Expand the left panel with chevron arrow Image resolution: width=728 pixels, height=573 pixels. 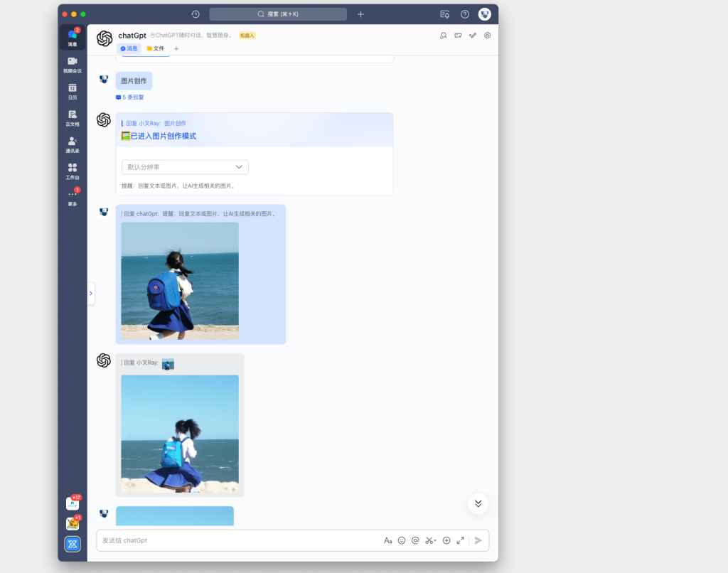(91, 294)
